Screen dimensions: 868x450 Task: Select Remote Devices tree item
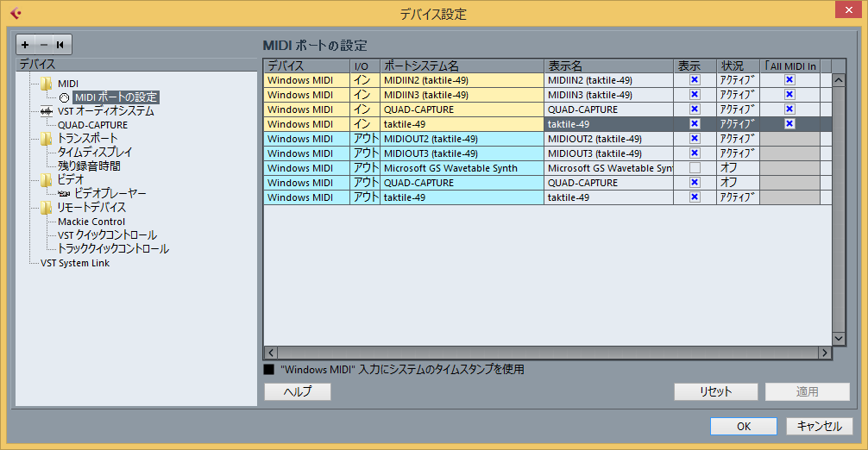point(91,207)
